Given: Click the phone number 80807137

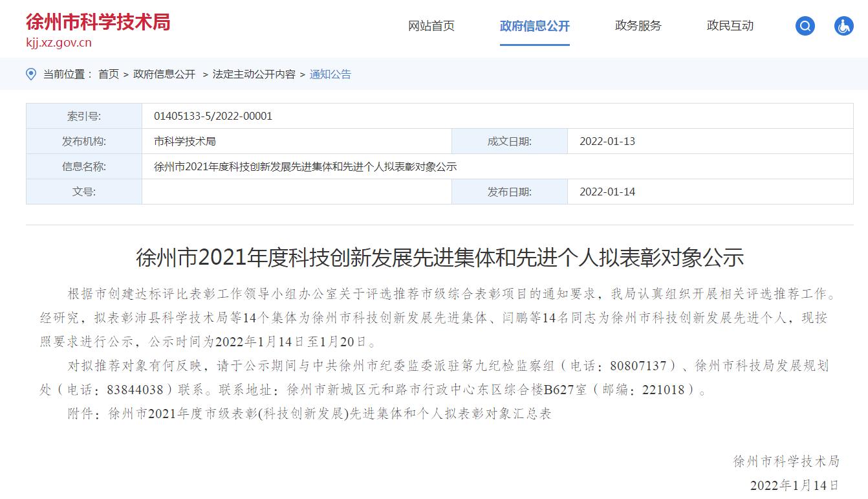Looking at the screenshot, I should pyautogui.click(x=638, y=366).
